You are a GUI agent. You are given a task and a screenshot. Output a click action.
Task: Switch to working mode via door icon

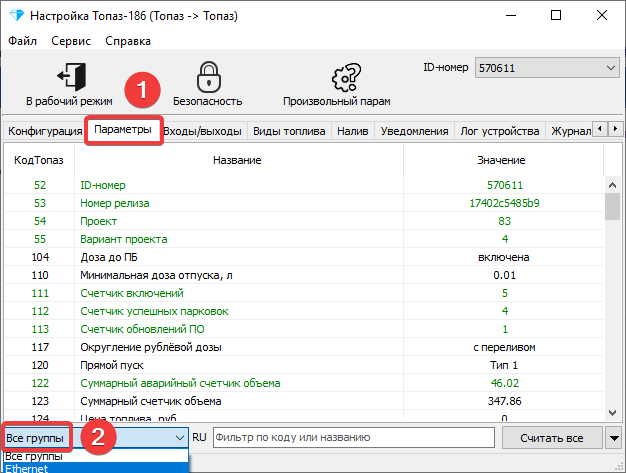[71, 77]
